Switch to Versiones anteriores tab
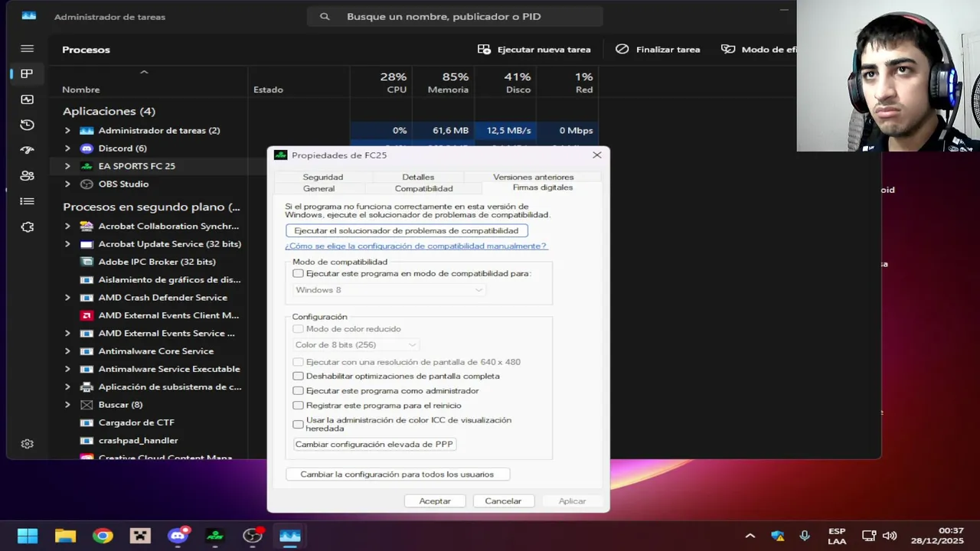The image size is (980, 551). click(x=533, y=177)
